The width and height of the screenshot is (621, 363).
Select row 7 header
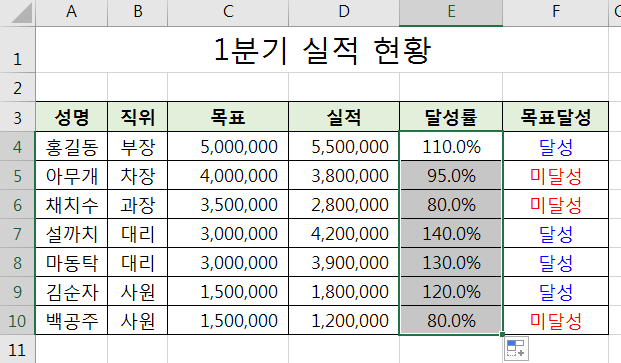(x=17, y=233)
